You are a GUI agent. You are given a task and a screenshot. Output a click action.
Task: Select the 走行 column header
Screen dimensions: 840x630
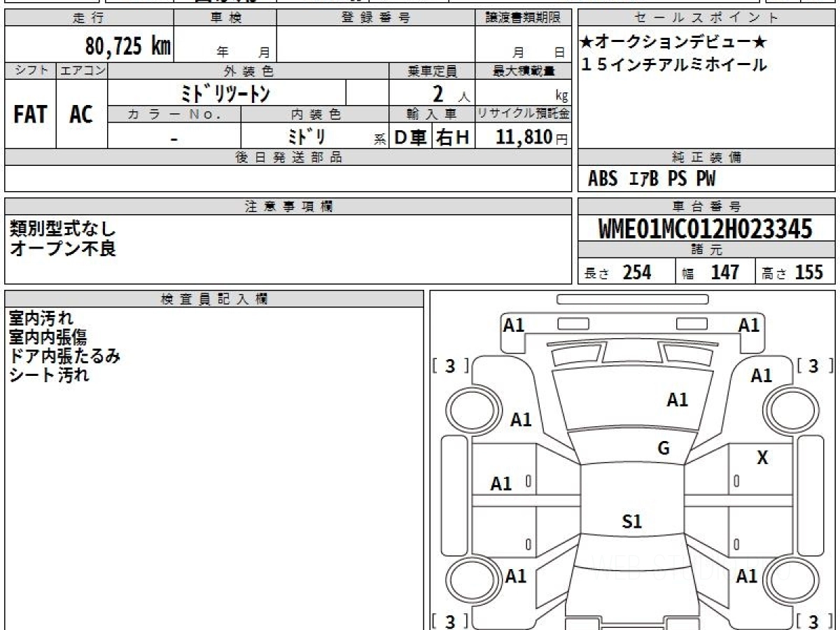(x=89, y=18)
